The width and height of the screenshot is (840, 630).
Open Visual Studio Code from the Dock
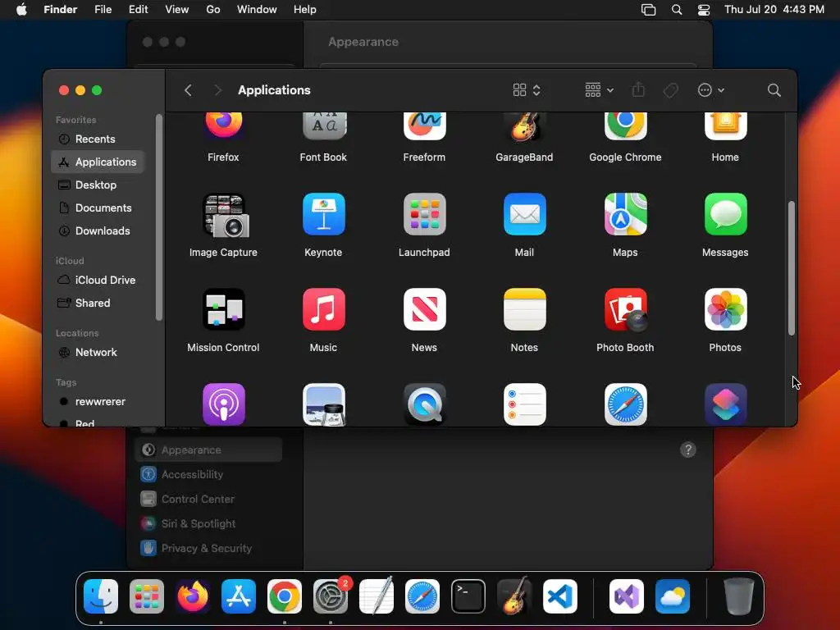559,596
